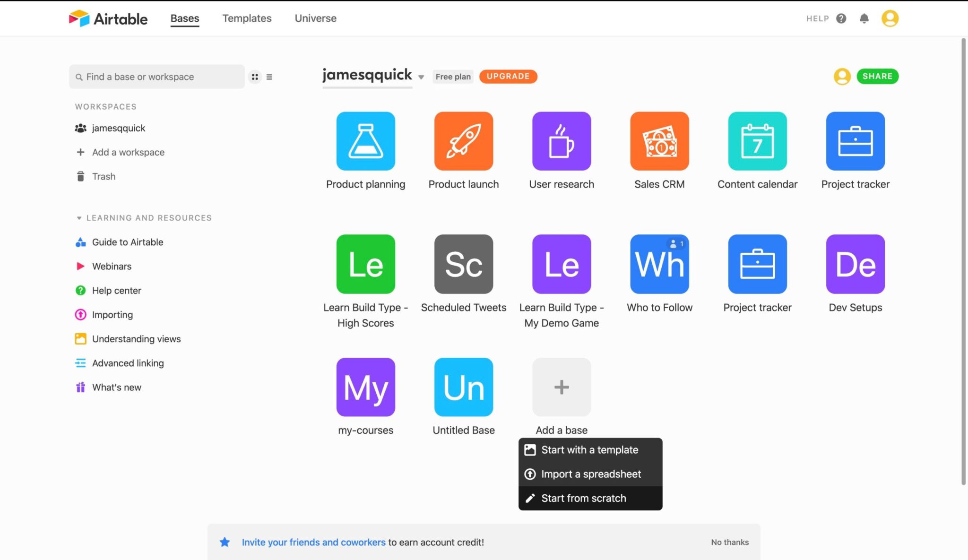Choose Start with a template

(589, 449)
